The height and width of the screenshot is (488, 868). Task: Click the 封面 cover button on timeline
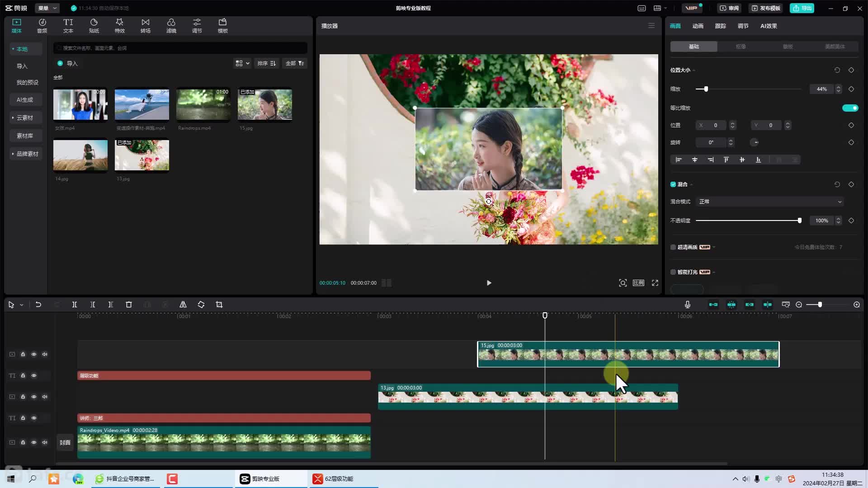[x=65, y=442]
